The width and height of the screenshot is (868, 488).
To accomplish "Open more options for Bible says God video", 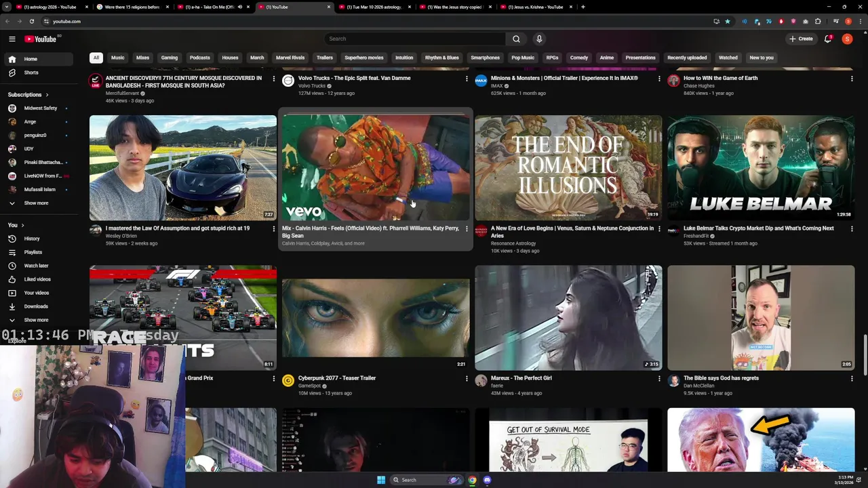I will point(852,379).
